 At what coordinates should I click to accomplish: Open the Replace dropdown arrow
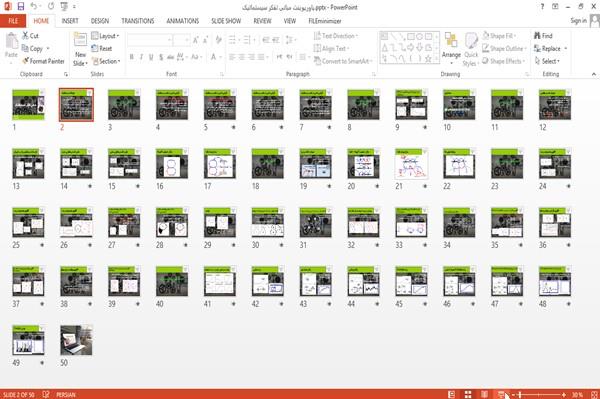tap(566, 49)
